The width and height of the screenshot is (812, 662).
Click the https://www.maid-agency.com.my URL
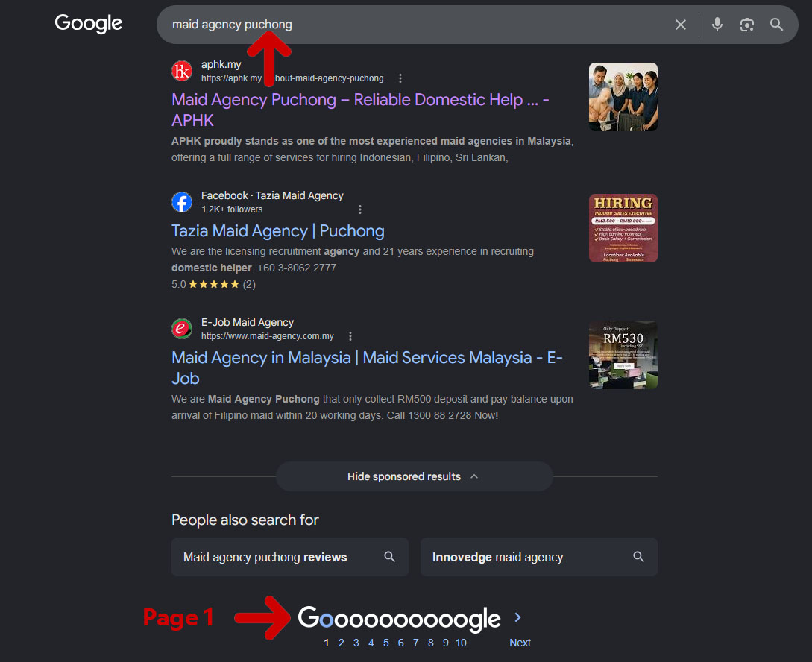click(x=268, y=336)
